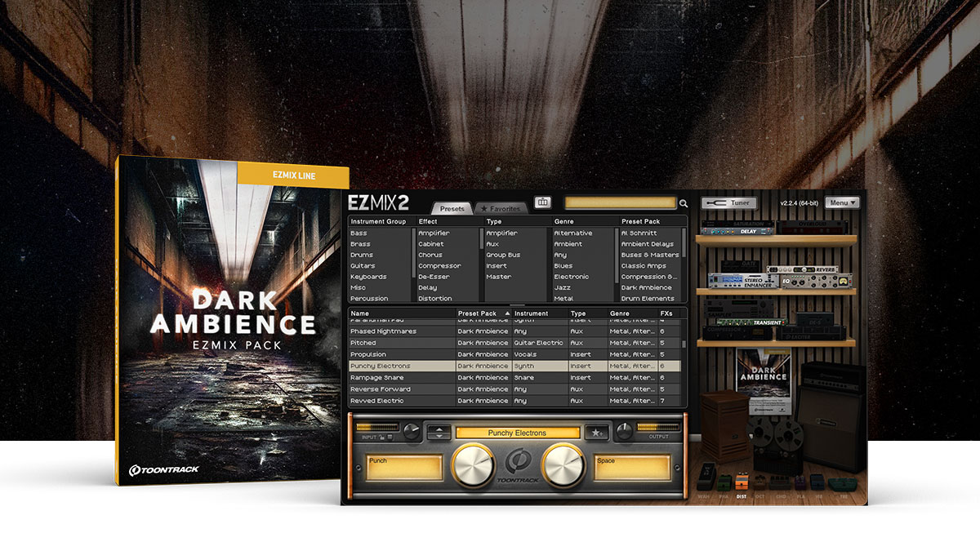The image size is (980, 551).
Task: Click the search magnifier icon
Action: point(684,204)
